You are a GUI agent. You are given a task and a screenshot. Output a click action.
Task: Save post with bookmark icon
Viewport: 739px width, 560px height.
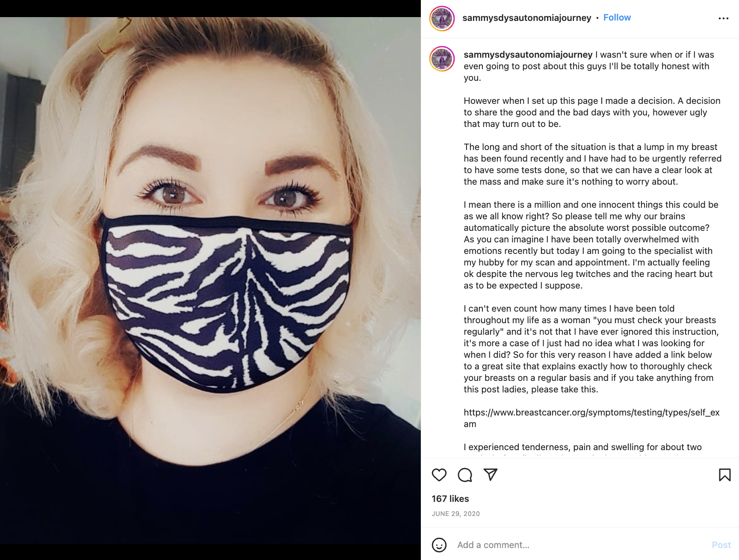(x=725, y=475)
